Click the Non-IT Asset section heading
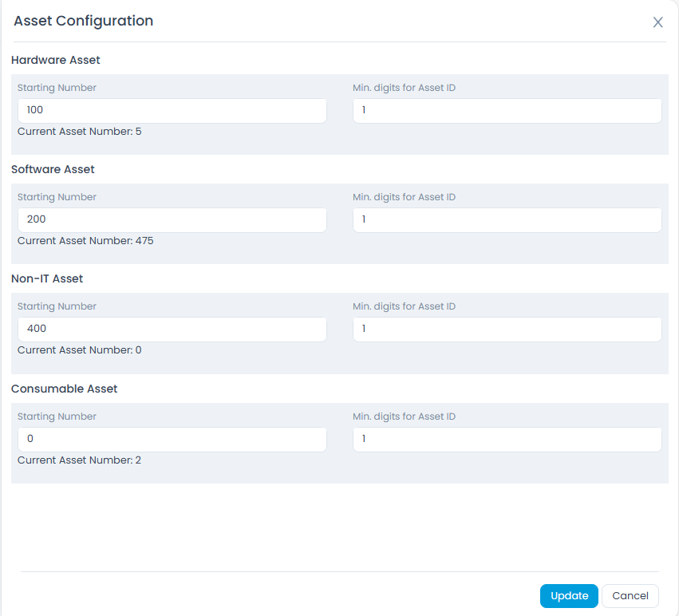Screen dimensions: 679x616 [x=47, y=278]
